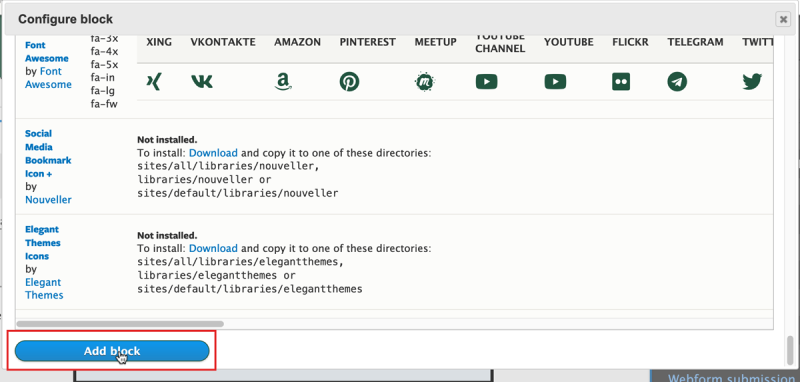Select the PINTEREST column header
The height and width of the screenshot is (382, 800).
coord(368,42)
